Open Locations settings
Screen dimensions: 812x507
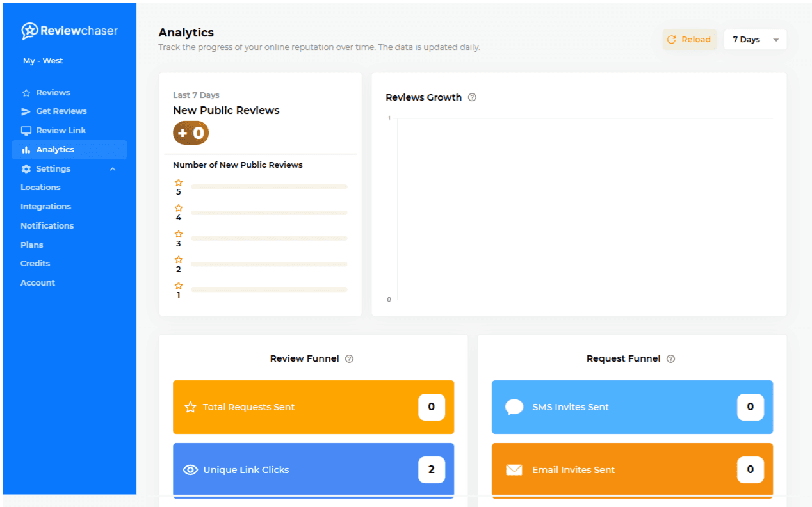[40, 188]
